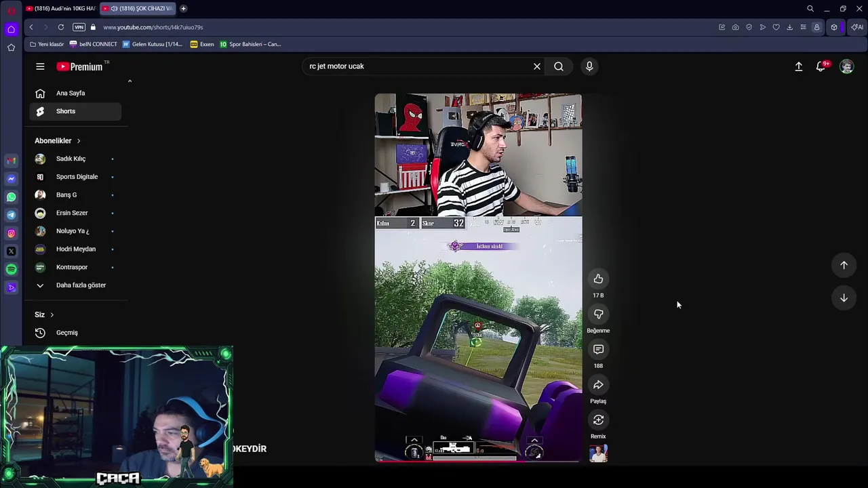Open YouTube account avatar menu
The width and height of the screenshot is (868, 488).
[846, 66]
